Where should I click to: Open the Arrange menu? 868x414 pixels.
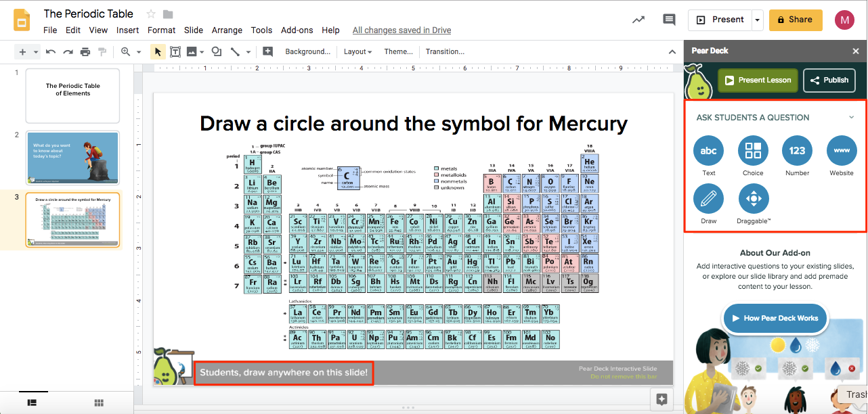pos(227,30)
